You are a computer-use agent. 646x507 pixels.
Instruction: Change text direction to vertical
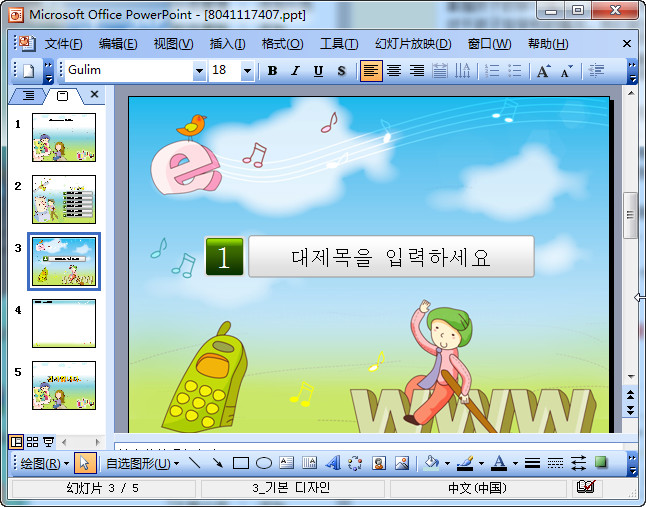[462, 71]
